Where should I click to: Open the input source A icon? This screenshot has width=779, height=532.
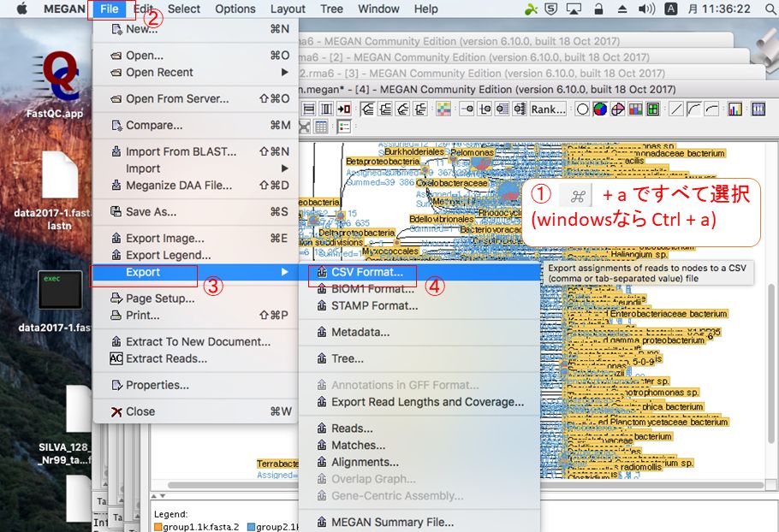670,9
